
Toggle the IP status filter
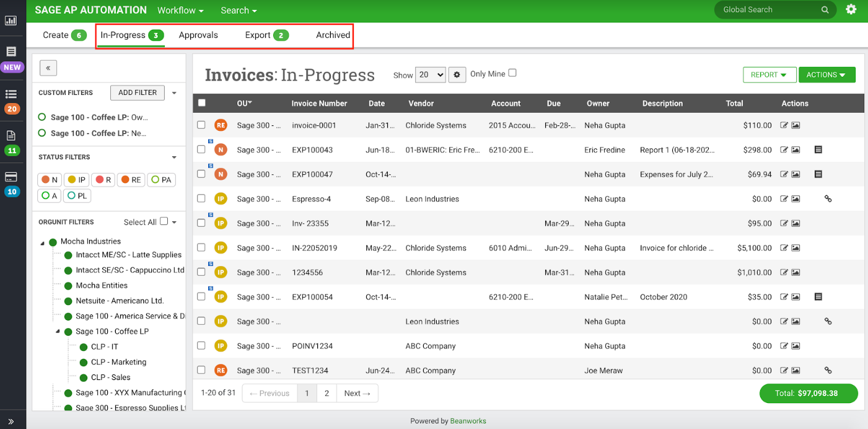[x=76, y=180]
